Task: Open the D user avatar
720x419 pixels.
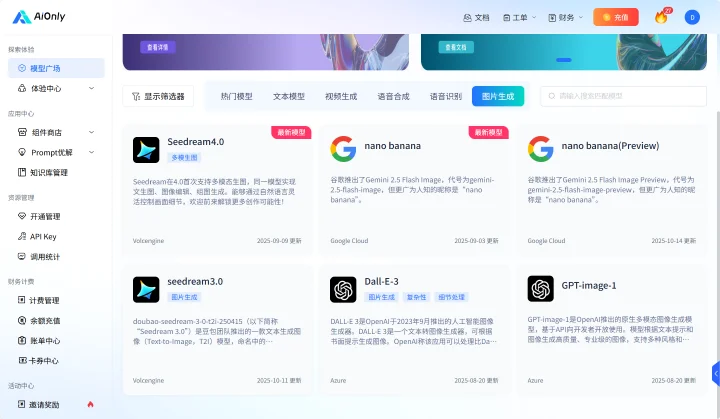Action: coord(692,17)
